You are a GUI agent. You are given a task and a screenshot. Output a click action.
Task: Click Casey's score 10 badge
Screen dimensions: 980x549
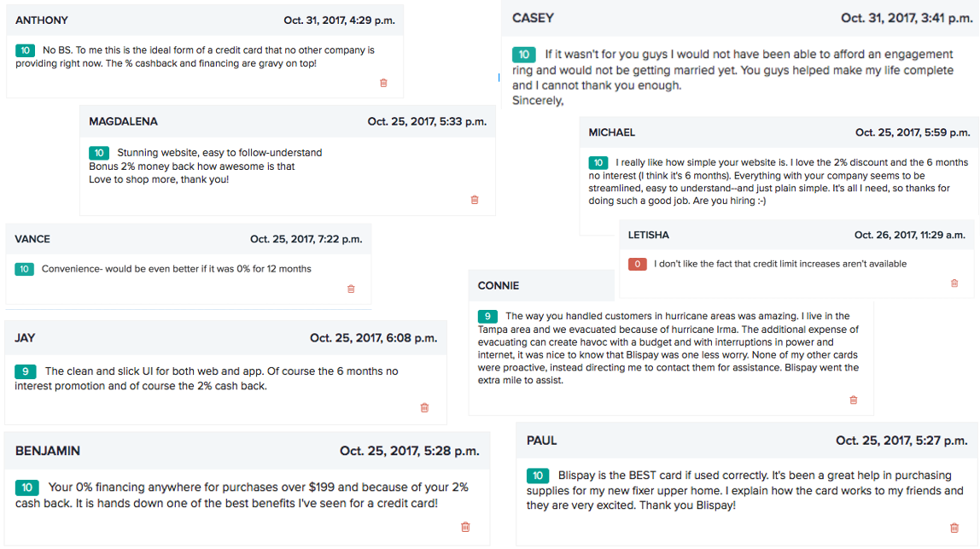coord(523,55)
